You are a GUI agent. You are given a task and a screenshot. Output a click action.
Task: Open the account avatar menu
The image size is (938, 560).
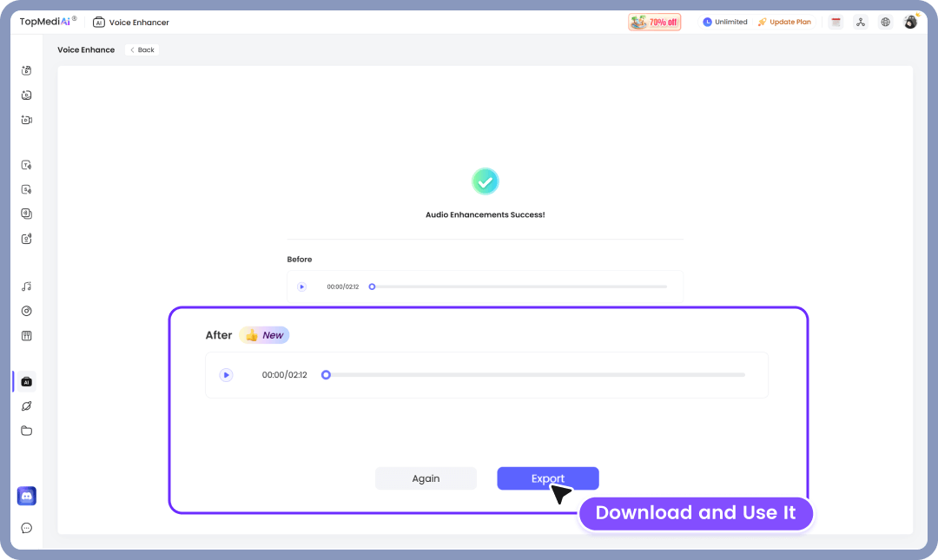click(x=910, y=21)
